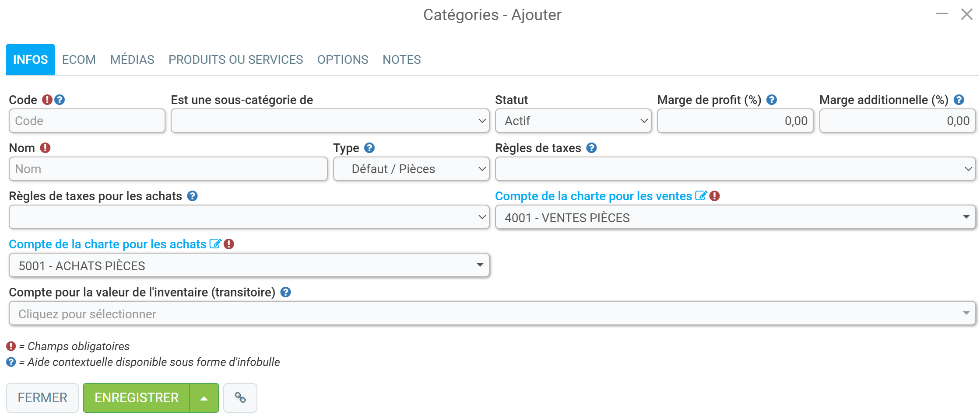
Task: Click the "Est une sous-catégorie de" label
Action: click(242, 100)
